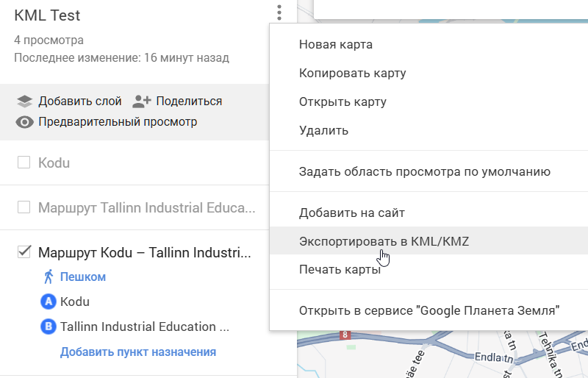Click Добавить пункт назначения link

click(138, 352)
